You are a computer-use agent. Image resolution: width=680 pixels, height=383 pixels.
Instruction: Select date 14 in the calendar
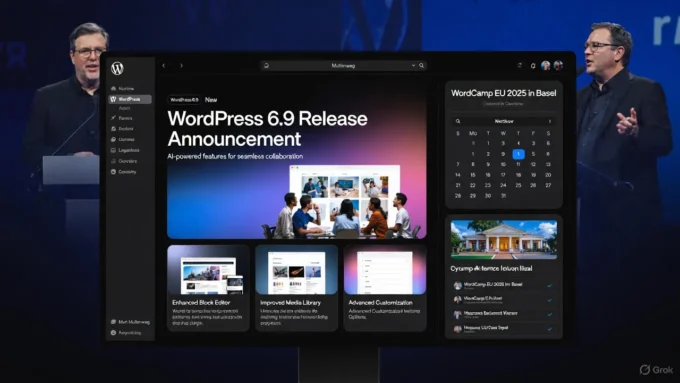(458, 175)
